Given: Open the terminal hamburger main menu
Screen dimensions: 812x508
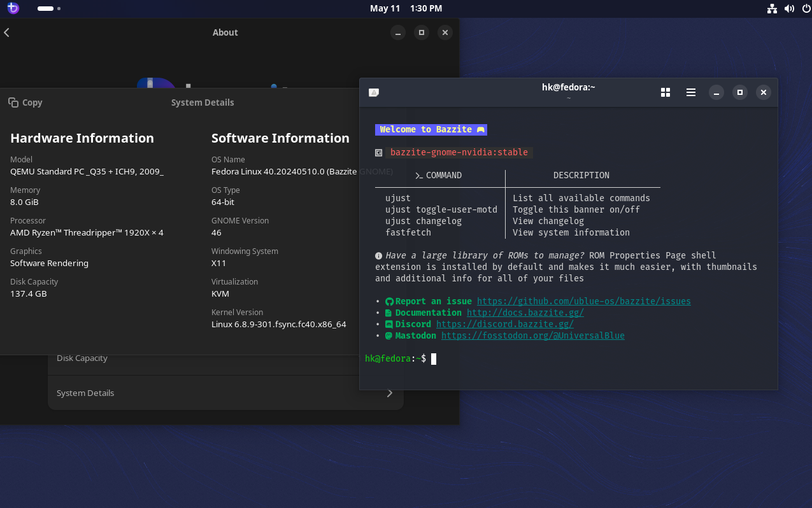Looking at the screenshot, I should tap(691, 92).
